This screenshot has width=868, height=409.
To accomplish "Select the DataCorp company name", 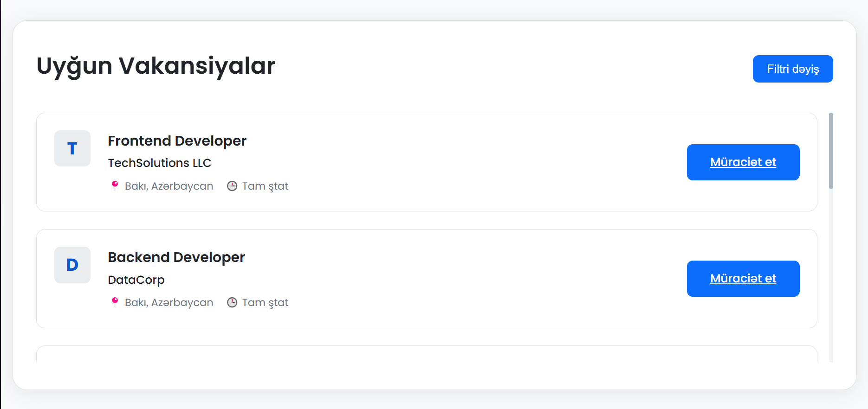I will (136, 279).
